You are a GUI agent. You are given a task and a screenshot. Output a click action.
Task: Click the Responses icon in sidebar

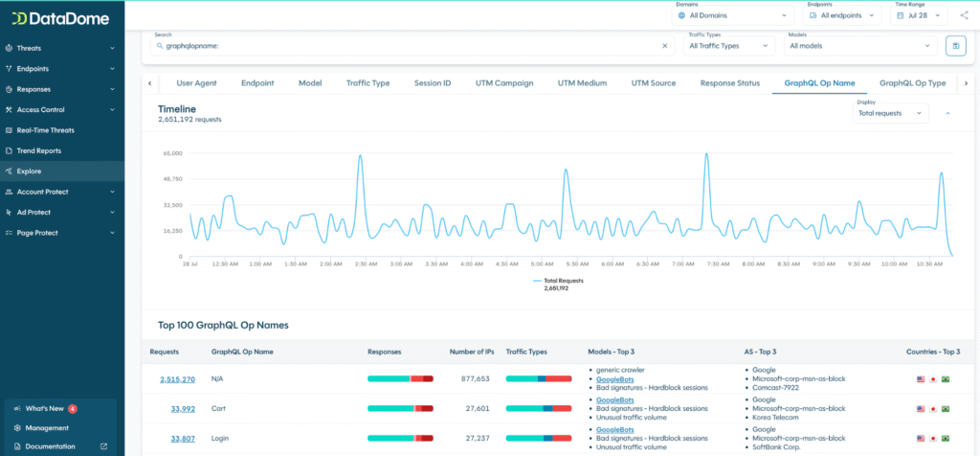(9, 89)
